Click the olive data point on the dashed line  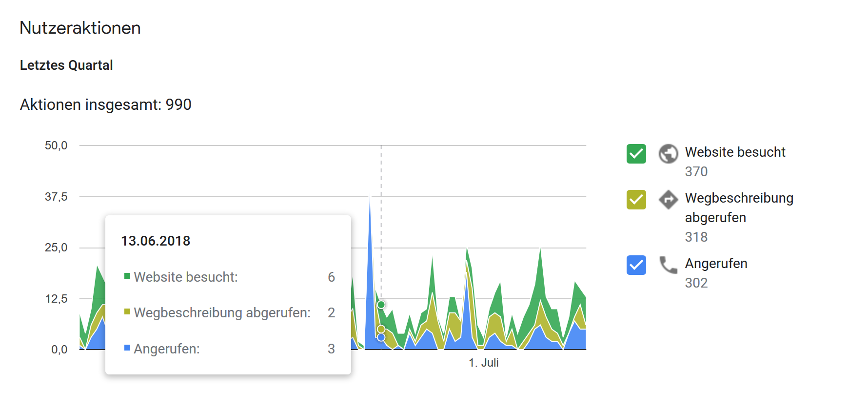pyautogui.click(x=381, y=329)
